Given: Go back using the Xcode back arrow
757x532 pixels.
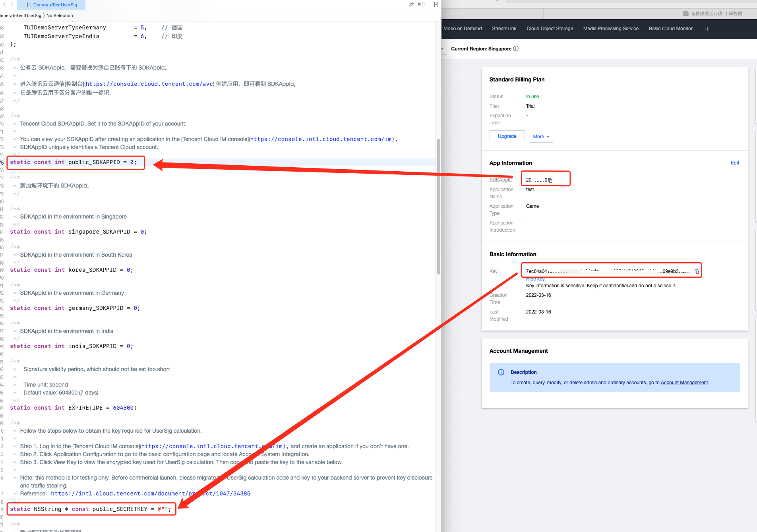Looking at the screenshot, I should click(4, 5).
